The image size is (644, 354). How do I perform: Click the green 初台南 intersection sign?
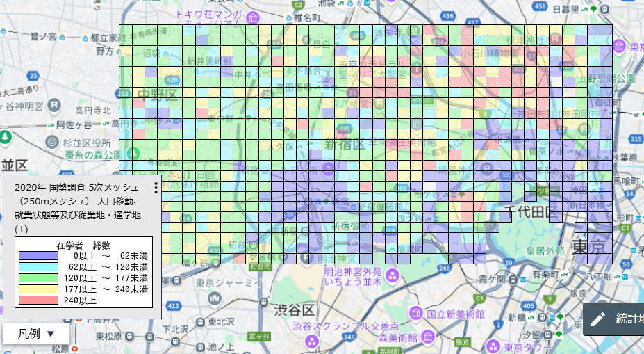tap(261, 266)
